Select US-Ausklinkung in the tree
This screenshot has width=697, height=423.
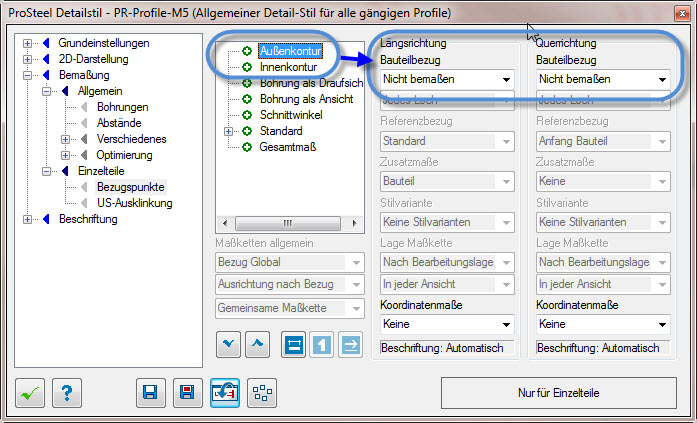[x=135, y=203]
